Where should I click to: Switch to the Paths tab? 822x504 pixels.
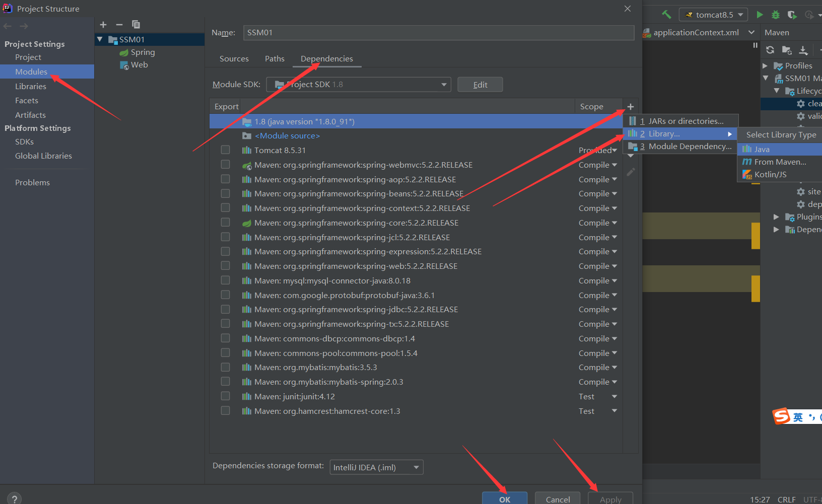(275, 59)
